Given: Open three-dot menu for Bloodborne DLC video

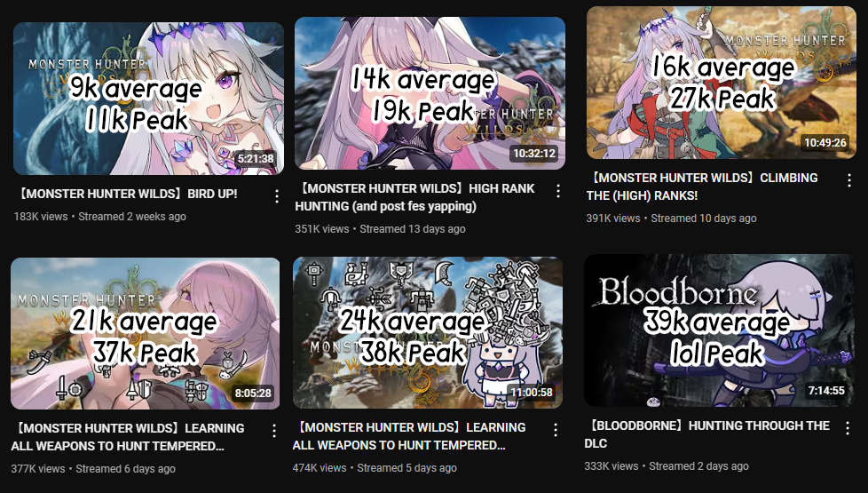Looking at the screenshot, I should (x=848, y=427).
